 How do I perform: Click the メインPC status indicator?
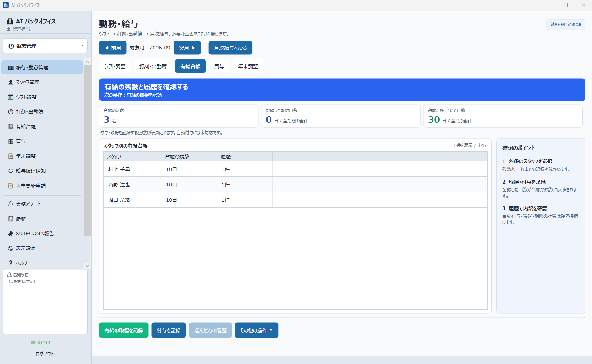pos(41,343)
